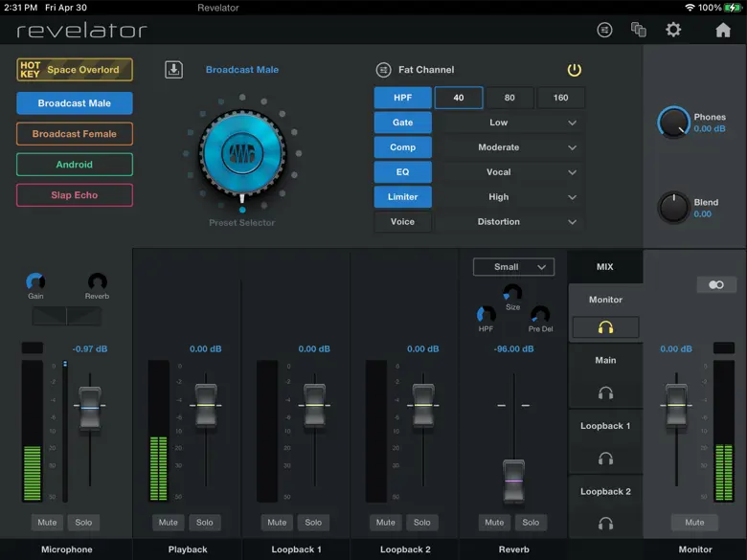Solo the Playback channel
This screenshot has width=747, height=560.
(x=205, y=523)
